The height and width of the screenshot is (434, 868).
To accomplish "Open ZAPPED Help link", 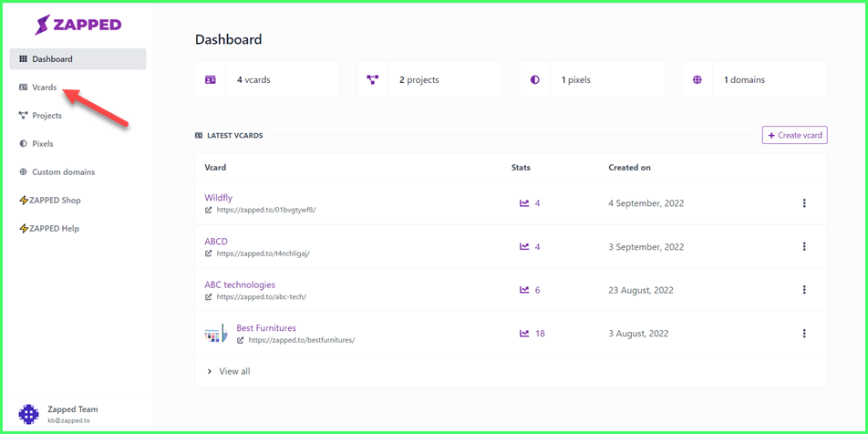I will click(x=49, y=228).
